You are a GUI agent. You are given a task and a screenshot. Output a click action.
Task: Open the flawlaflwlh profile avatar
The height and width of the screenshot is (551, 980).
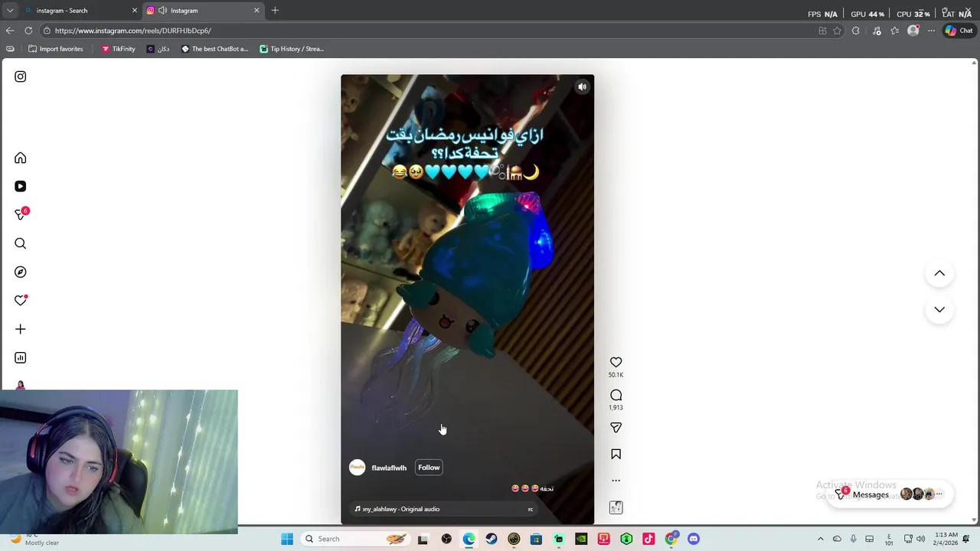358,468
